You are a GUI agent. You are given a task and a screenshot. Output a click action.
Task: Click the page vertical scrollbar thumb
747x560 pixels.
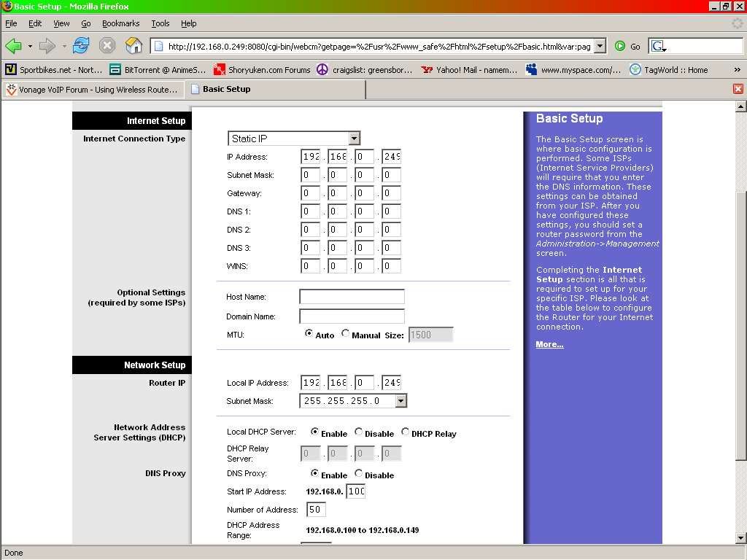[740, 326]
